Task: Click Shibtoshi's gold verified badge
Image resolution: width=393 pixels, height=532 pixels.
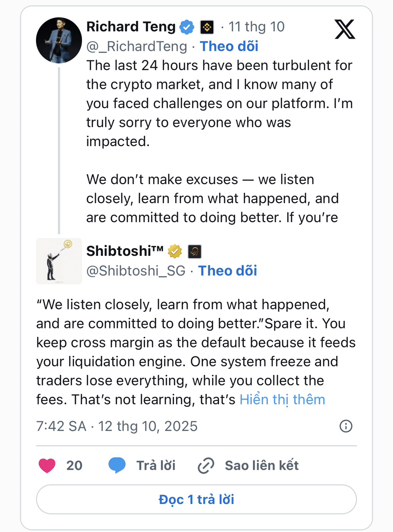Action: [174, 251]
